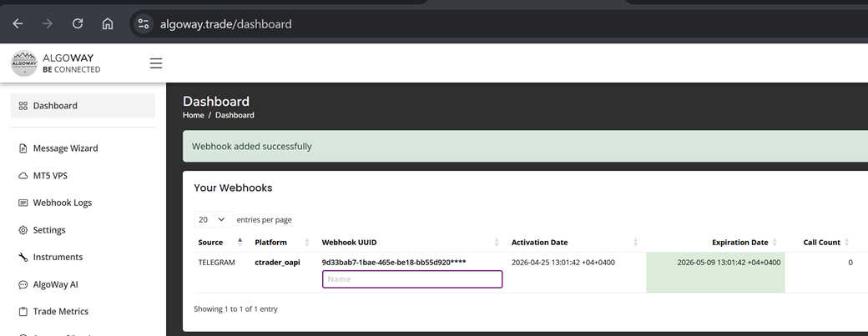Click the call count value 0
This screenshot has width=868, height=336.
(850, 263)
